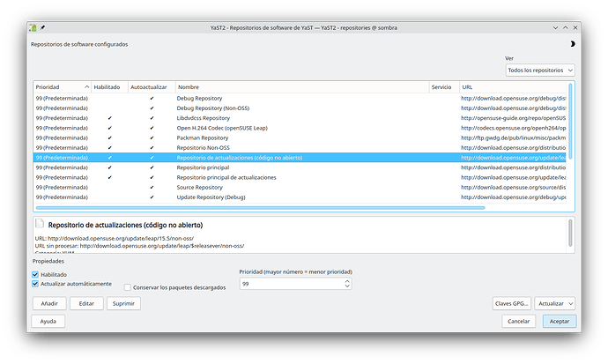Image resolution: width=608 pixels, height=364 pixels.
Task: Open Claves GPG... dialog
Action: click(511, 303)
